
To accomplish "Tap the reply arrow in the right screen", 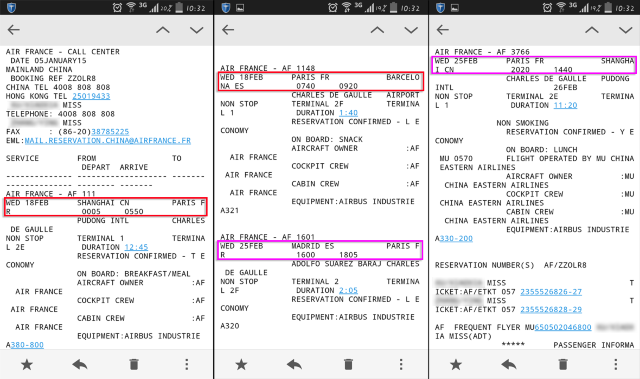I will pos(509,364).
